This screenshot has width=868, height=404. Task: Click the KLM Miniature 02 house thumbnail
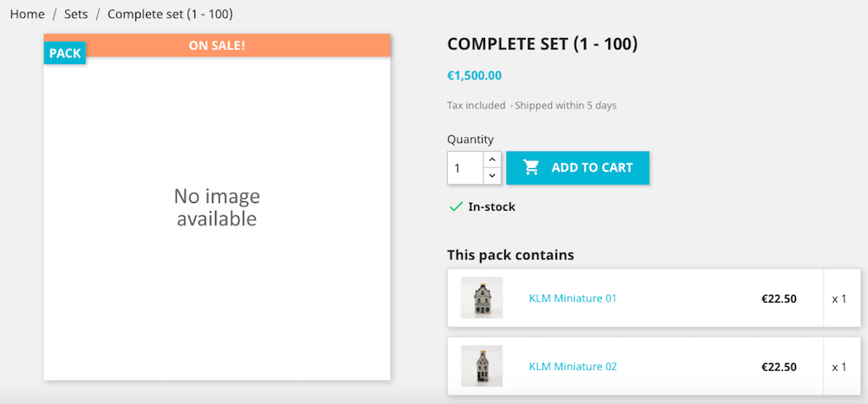(482, 366)
